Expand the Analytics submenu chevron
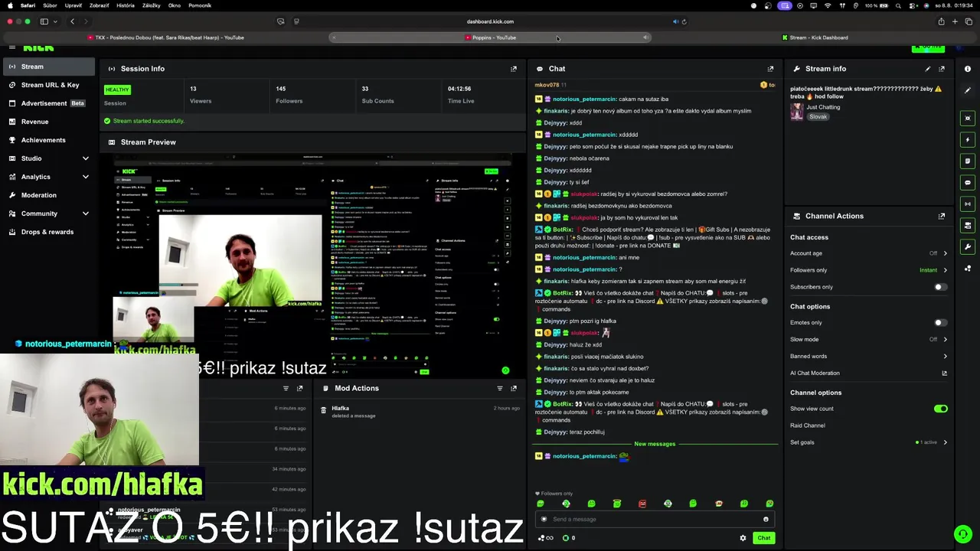980x551 pixels. [85, 177]
